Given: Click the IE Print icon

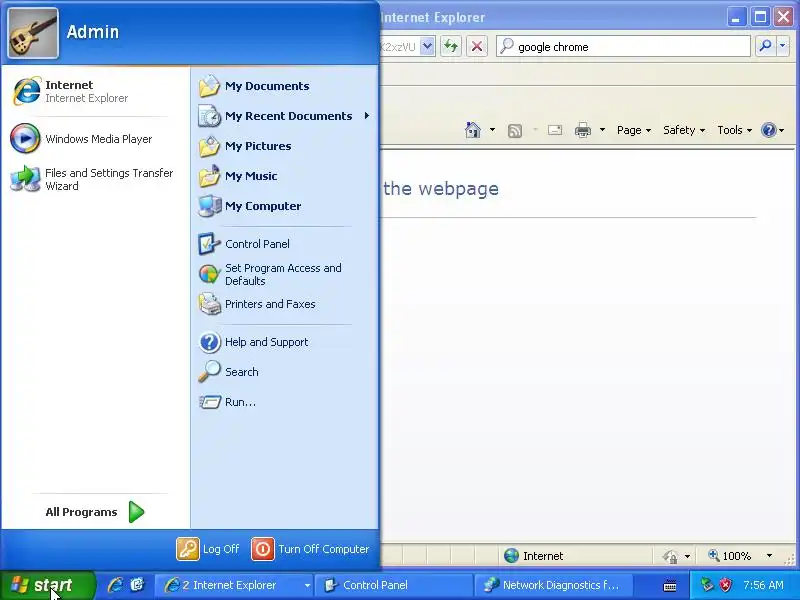Looking at the screenshot, I should pyautogui.click(x=583, y=130).
